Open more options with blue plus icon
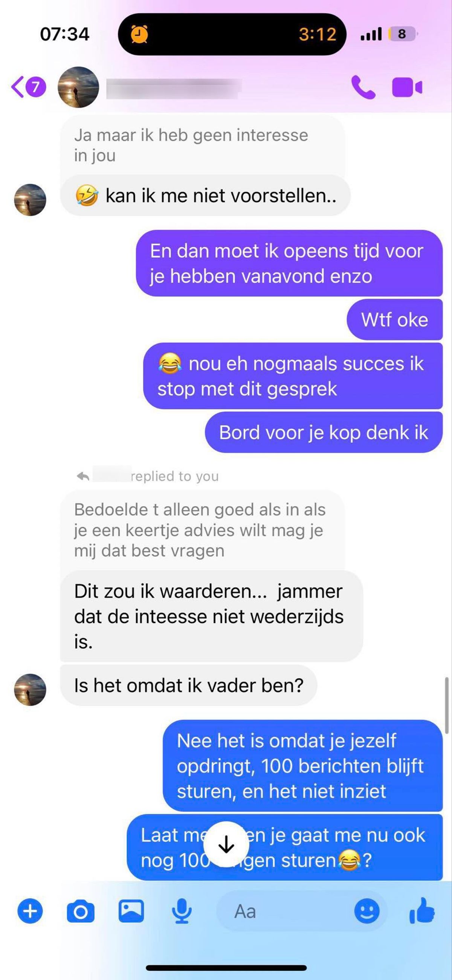 click(x=30, y=911)
